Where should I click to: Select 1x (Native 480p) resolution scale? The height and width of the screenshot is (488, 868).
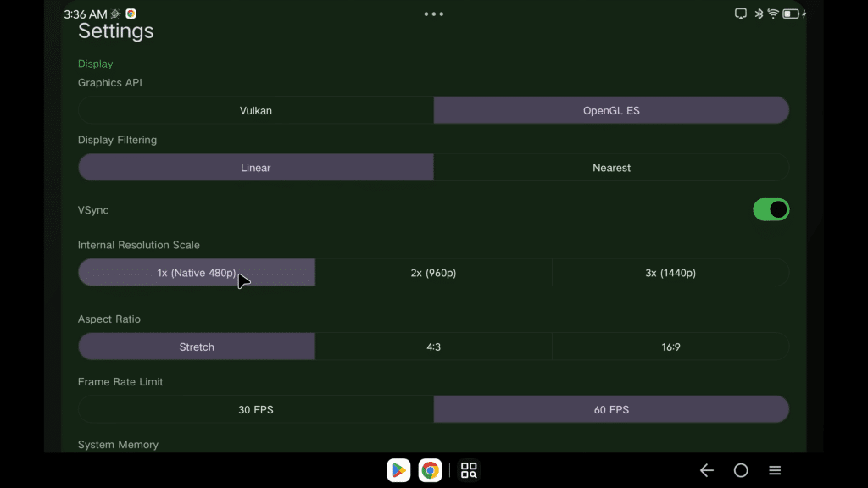(x=197, y=272)
